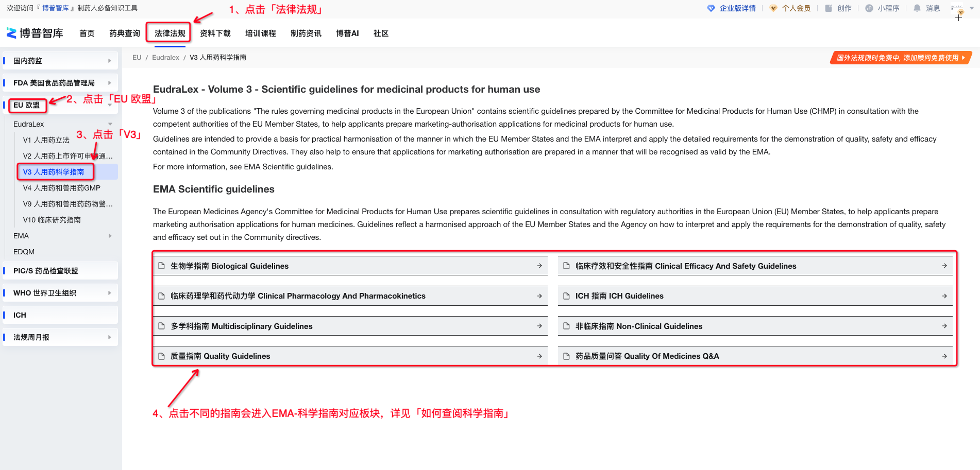Expand the FDA 美国食品药品管理局 section arrow
Viewport: 980px width, 470px height.
coord(110,83)
